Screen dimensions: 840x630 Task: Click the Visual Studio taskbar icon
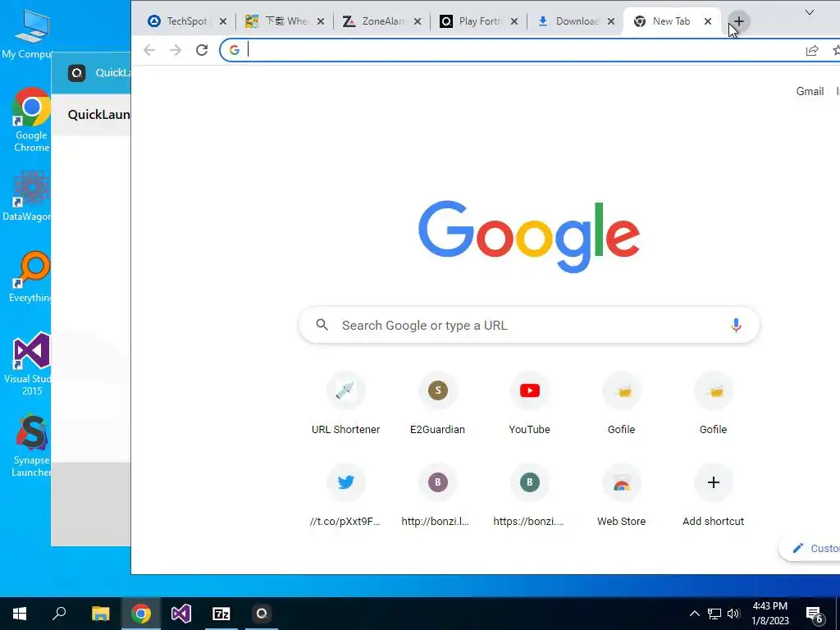coord(181,614)
